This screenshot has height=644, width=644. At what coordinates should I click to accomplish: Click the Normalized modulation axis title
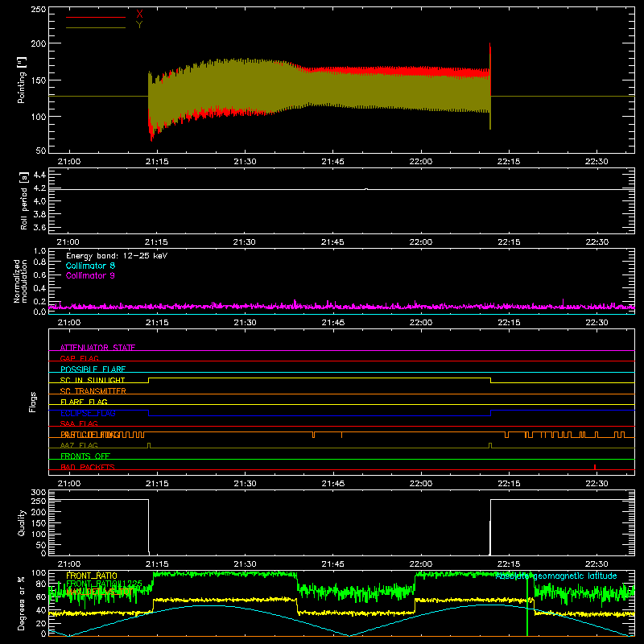[x=20, y=281]
